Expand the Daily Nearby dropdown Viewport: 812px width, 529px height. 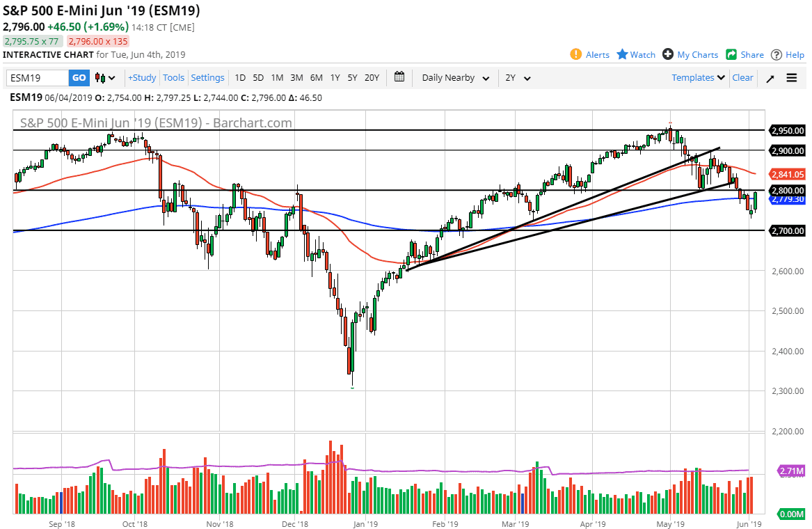coord(455,78)
